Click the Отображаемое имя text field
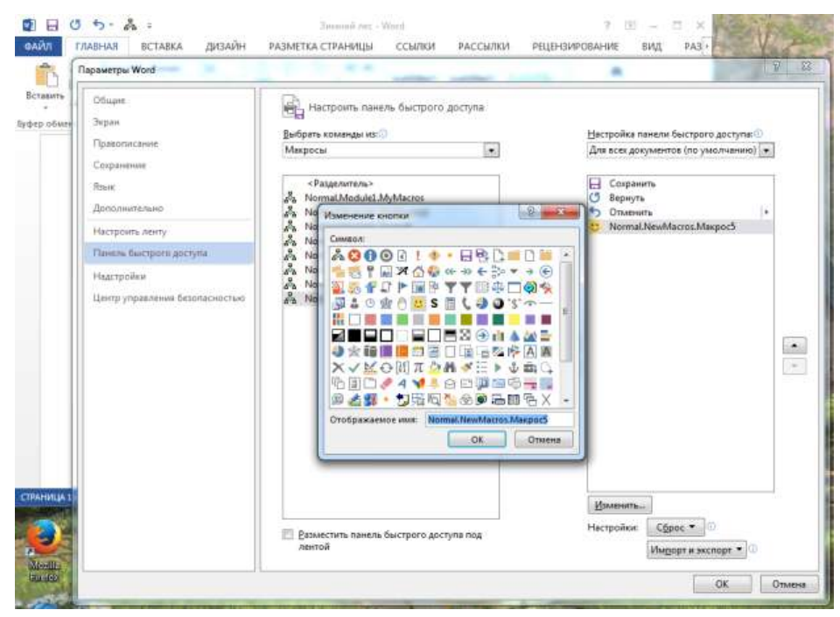The width and height of the screenshot is (840, 617). click(x=498, y=419)
